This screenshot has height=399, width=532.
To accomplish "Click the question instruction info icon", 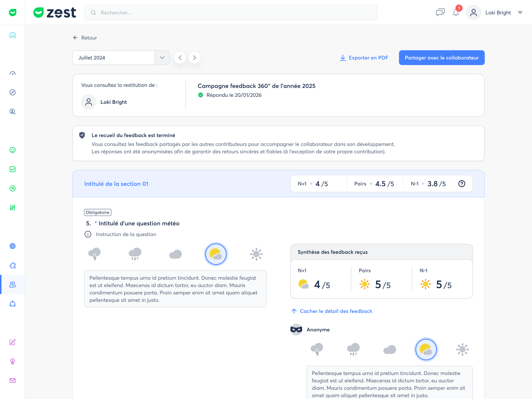I will click(88, 234).
